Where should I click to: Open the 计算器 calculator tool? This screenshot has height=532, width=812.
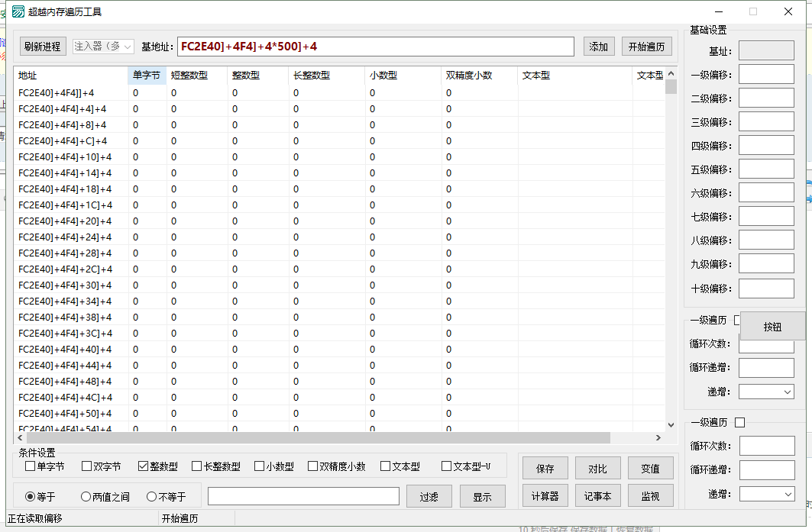click(x=545, y=496)
